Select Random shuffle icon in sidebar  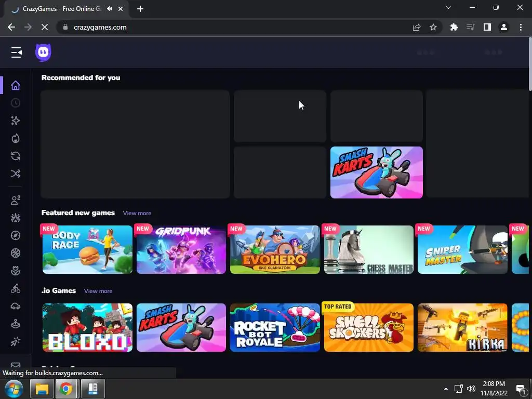(x=16, y=174)
